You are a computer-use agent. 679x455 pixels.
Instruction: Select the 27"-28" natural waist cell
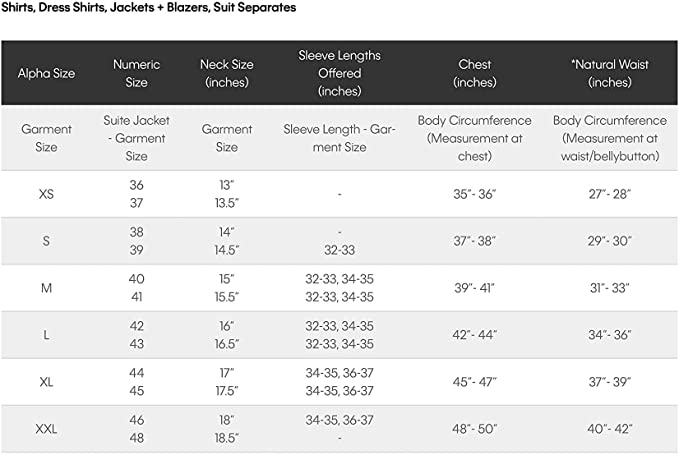(x=609, y=194)
